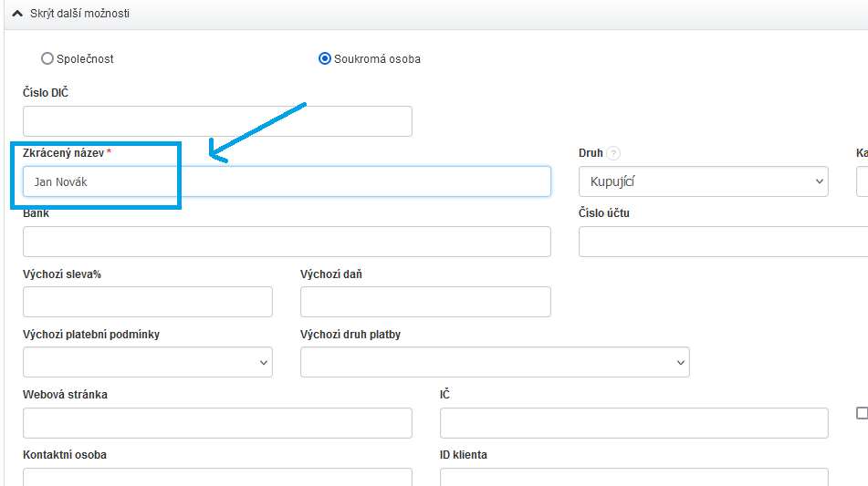The width and height of the screenshot is (868, 486).
Task: Click the Výchozí sleva% field
Action: point(147,302)
